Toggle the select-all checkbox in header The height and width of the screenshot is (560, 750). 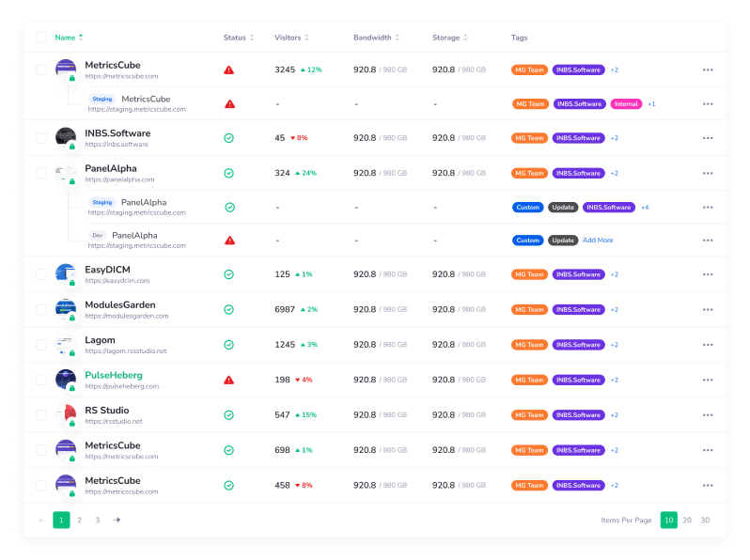[41, 38]
